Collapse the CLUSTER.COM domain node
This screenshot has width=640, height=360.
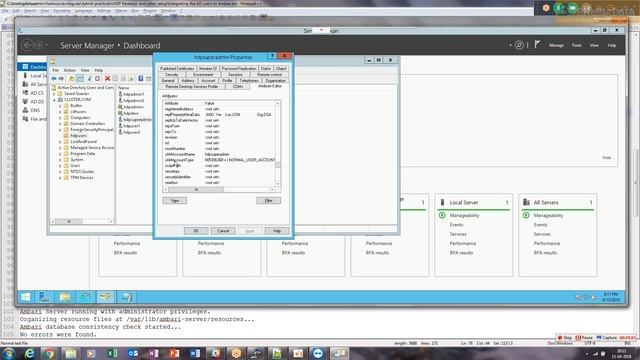click(54, 100)
